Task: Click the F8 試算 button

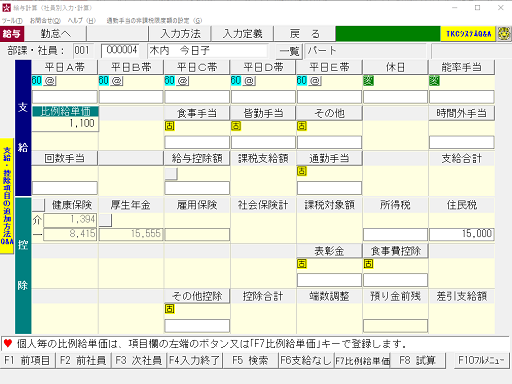Action: [x=418, y=360]
